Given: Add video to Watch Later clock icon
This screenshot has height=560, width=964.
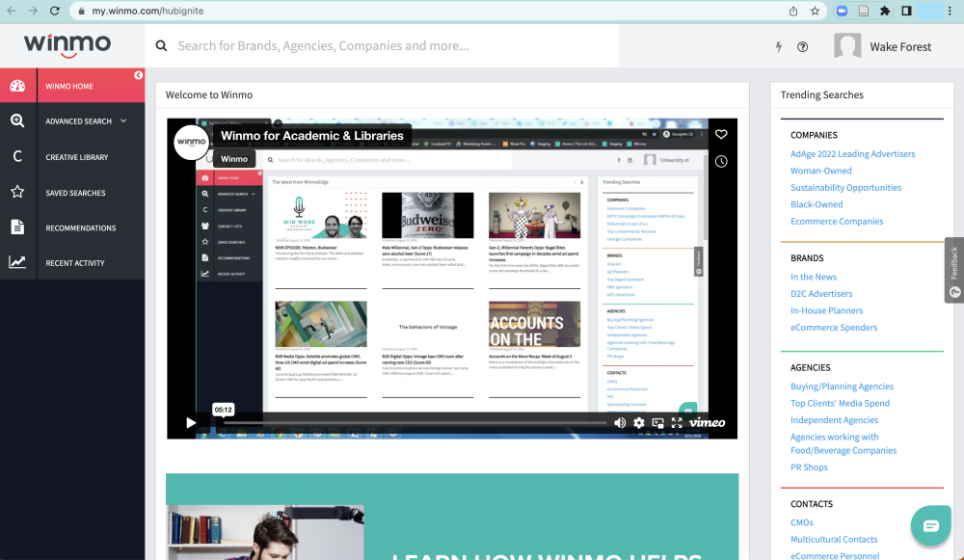Looking at the screenshot, I should tap(721, 161).
